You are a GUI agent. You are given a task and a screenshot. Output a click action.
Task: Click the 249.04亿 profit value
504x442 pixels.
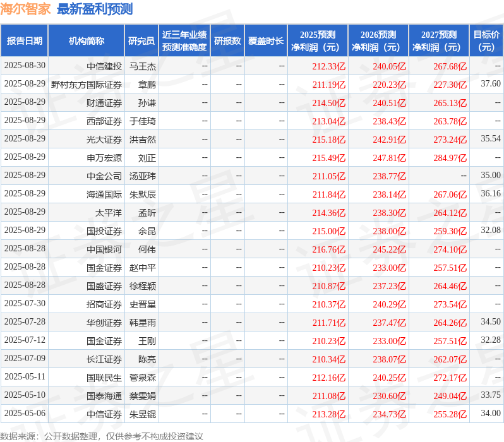coord(450,397)
